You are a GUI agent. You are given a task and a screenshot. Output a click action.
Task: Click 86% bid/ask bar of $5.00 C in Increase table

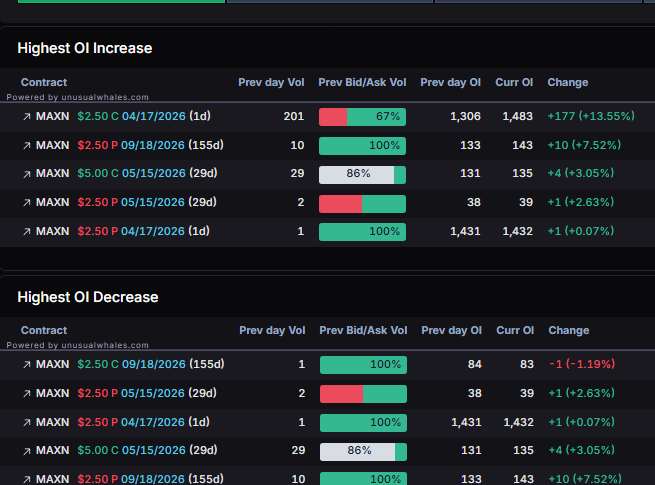coord(362,175)
